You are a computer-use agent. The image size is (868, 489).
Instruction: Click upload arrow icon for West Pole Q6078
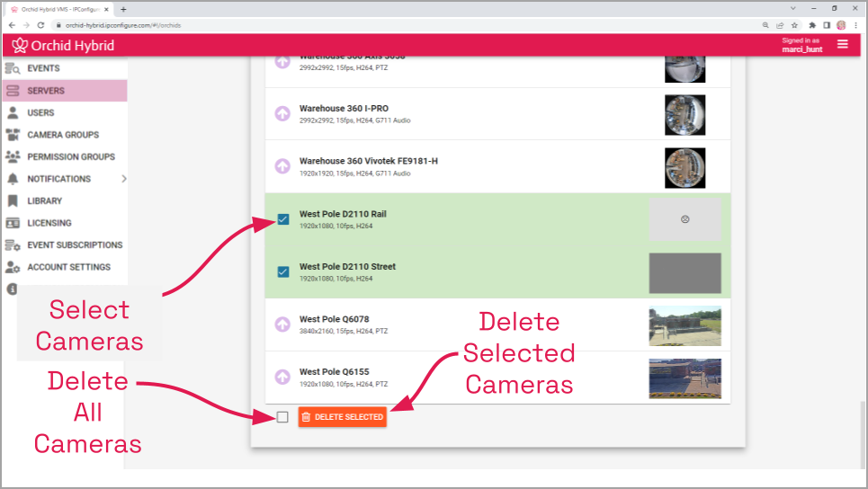282,325
